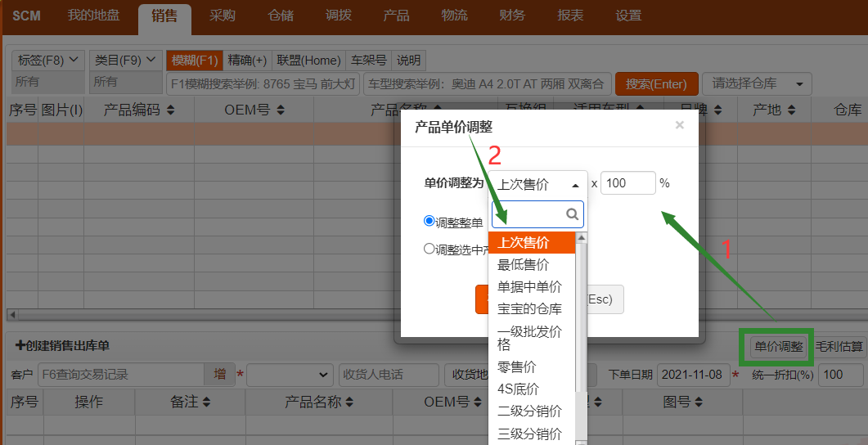Click the percentage input showing 100

pyautogui.click(x=627, y=183)
